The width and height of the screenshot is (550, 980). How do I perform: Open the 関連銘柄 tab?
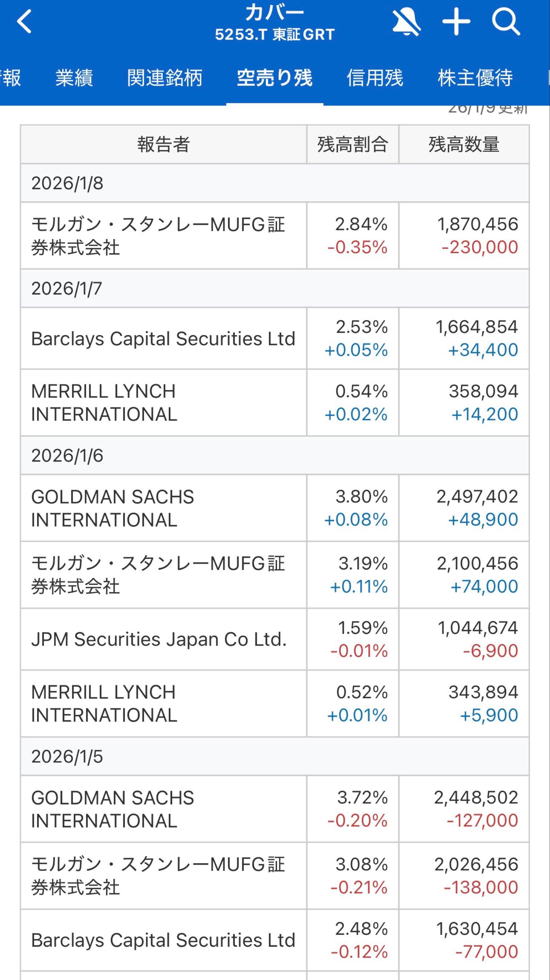pos(164,78)
